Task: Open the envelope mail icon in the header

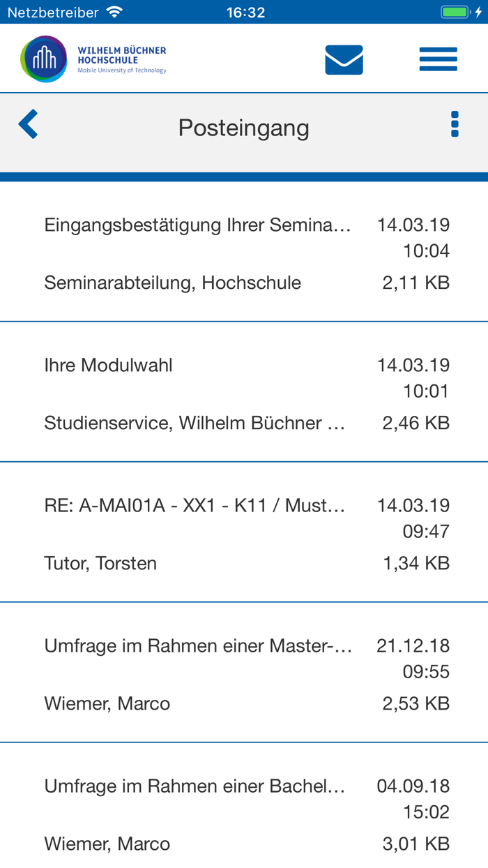Action: click(x=342, y=59)
